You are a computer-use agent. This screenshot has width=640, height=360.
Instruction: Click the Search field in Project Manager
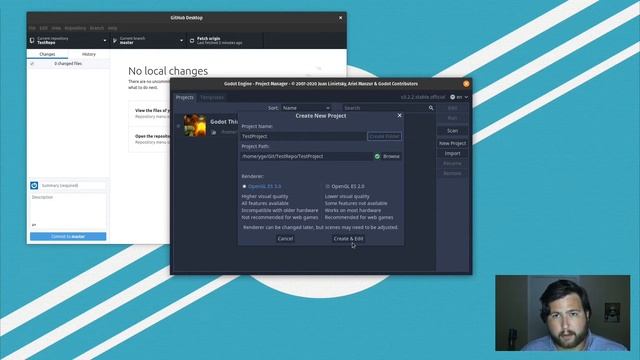(388, 108)
